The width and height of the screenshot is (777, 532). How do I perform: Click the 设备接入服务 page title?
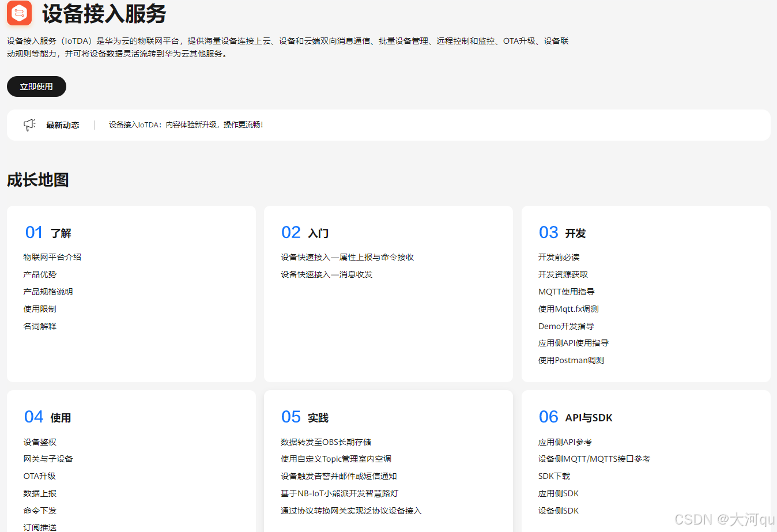tap(104, 14)
